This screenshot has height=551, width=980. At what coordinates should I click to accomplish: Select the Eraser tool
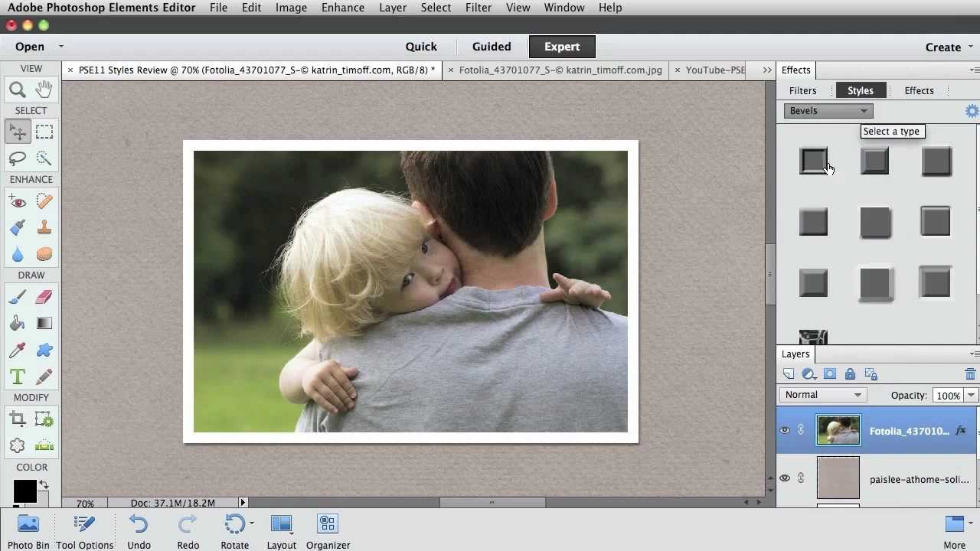coord(44,298)
